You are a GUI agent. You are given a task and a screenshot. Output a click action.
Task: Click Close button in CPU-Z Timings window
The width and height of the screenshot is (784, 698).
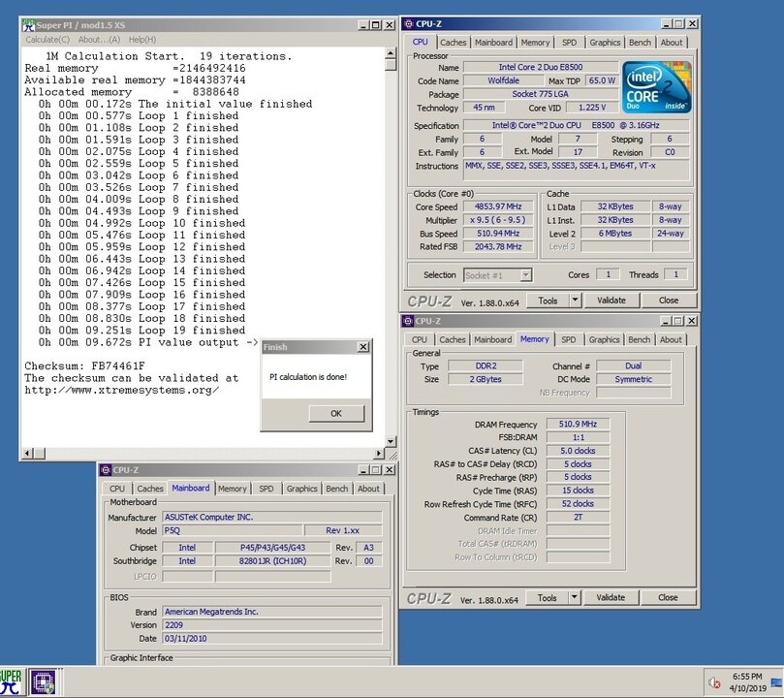point(668,597)
